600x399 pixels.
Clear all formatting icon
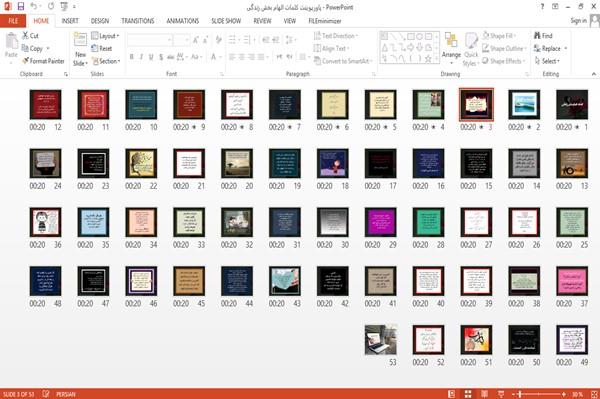point(218,40)
